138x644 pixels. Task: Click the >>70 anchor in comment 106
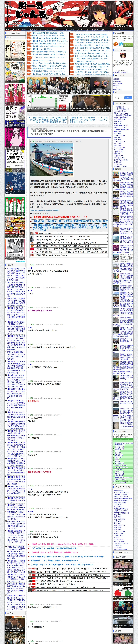[31, 512]
